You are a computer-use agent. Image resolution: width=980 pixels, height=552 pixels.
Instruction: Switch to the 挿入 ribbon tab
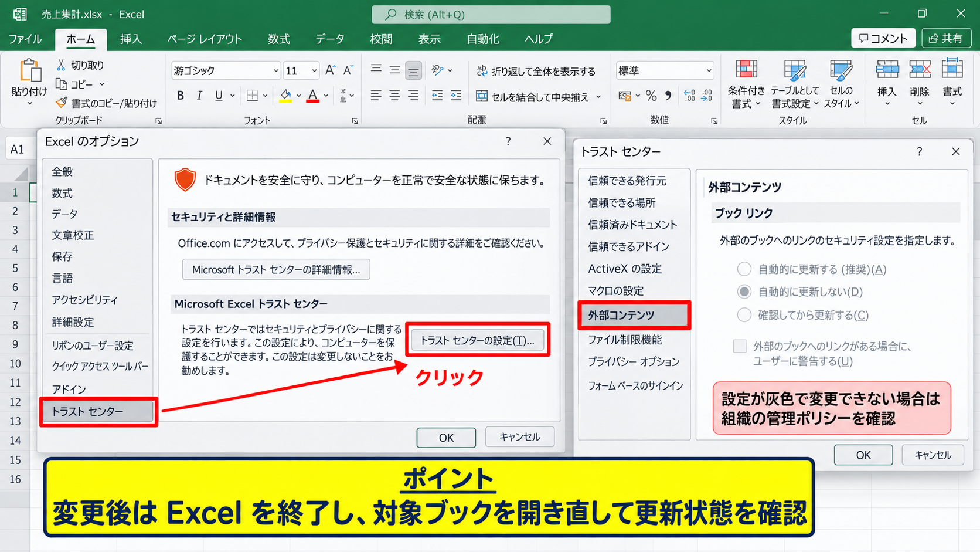131,39
